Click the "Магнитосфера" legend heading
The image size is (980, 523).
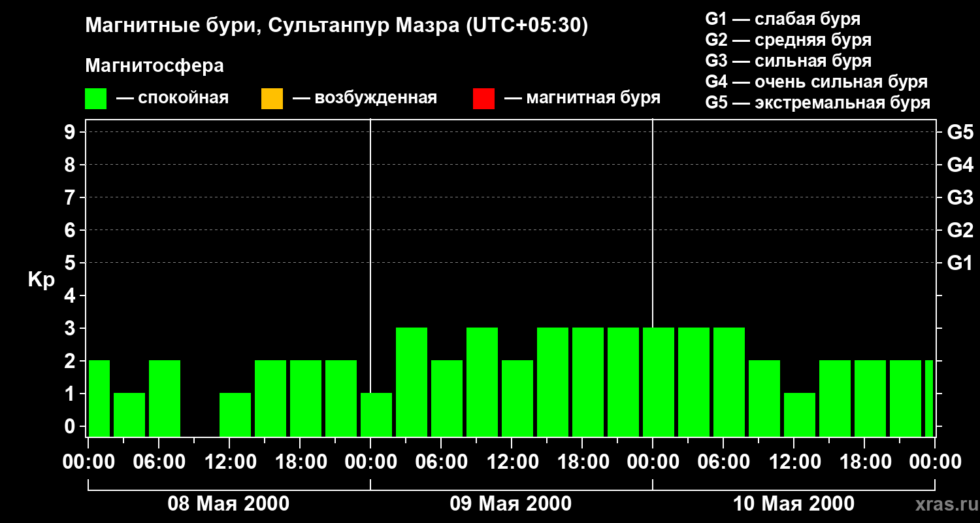(155, 66)
